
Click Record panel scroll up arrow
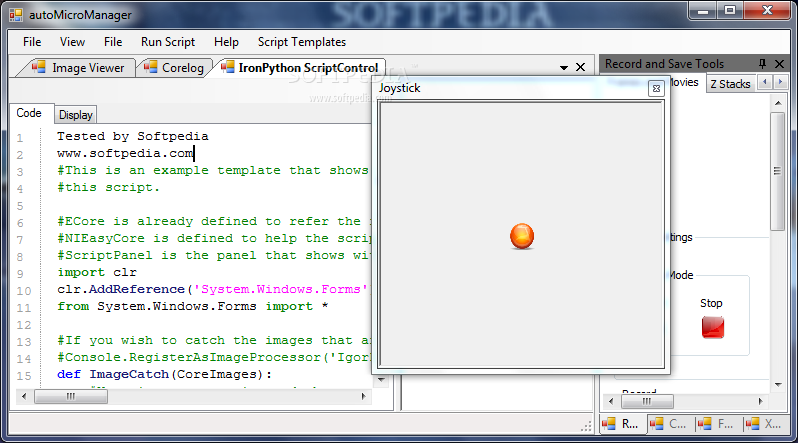coord(778,103)
